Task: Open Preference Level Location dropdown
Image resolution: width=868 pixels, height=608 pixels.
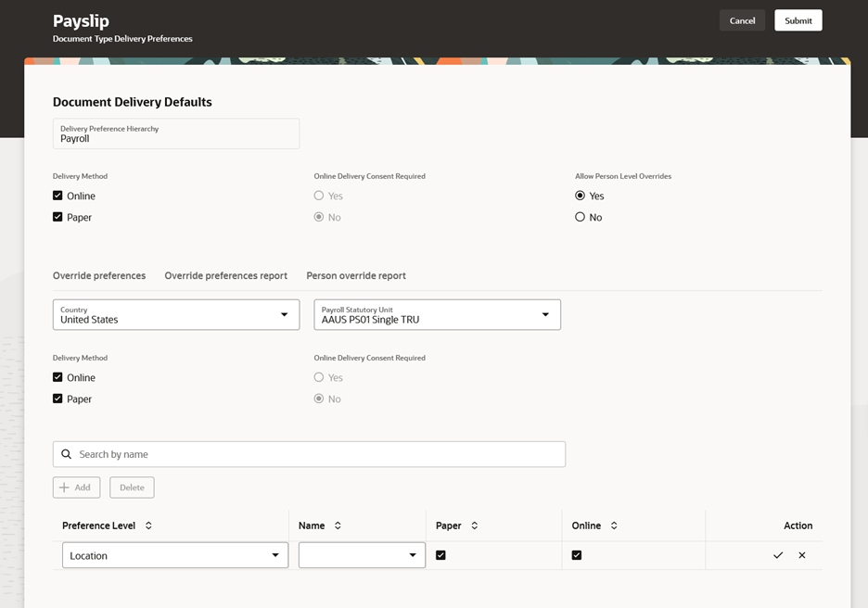Action: [175, 555]
